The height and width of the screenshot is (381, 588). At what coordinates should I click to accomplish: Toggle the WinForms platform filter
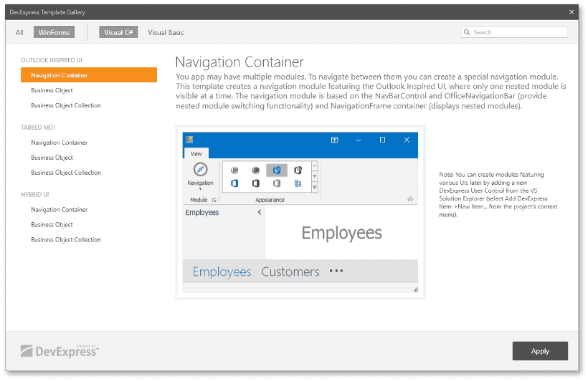click(x=54, y=32)
